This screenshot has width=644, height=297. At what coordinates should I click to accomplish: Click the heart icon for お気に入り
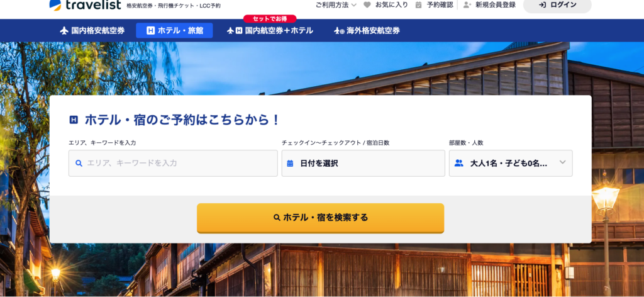pyautogui.click(x=367, y=5)
